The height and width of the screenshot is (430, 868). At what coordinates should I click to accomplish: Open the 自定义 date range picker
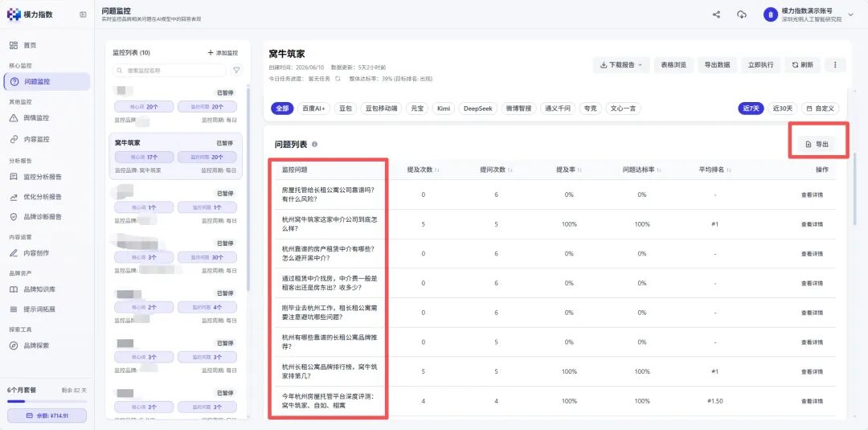pyautogui.click(x=821, y=109)
